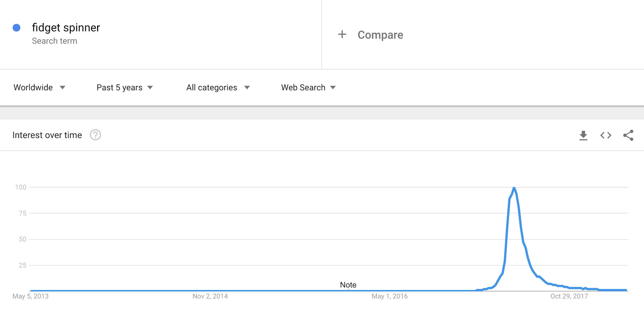Click the blue fidget spinner color dot
644x333 pixels.
pos(17,28)
